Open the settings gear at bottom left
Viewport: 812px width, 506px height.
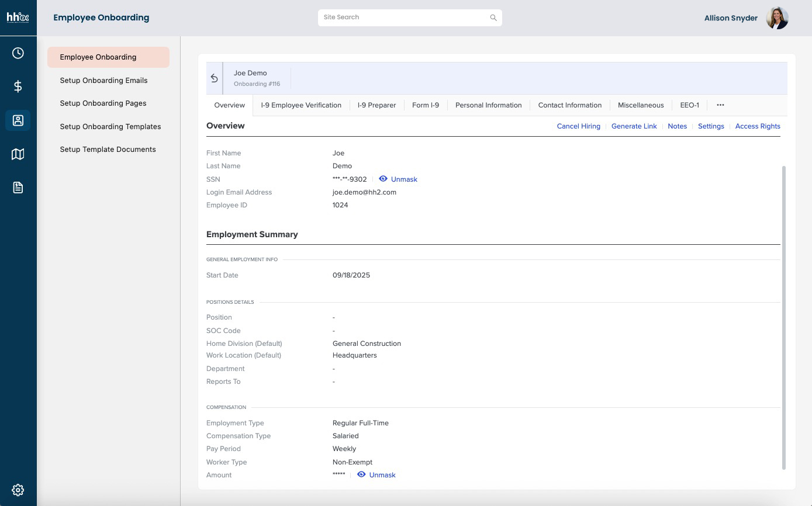pos(18,490)
